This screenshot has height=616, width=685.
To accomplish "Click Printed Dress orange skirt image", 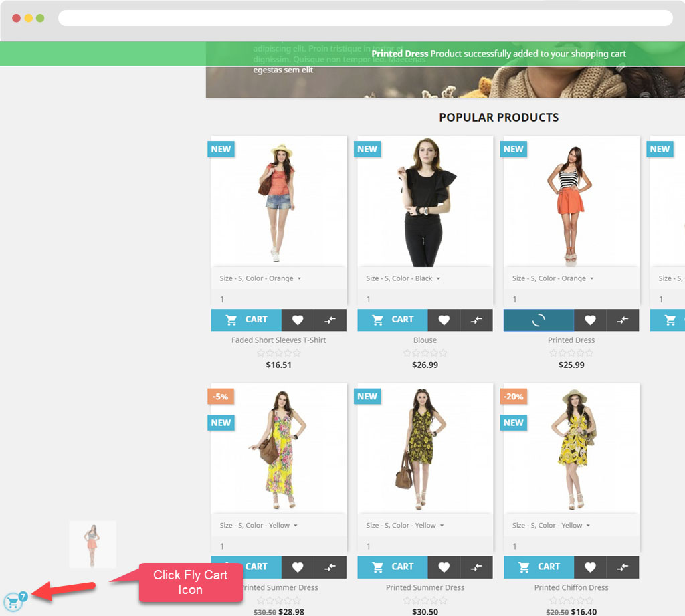I will tap(571, 201).
